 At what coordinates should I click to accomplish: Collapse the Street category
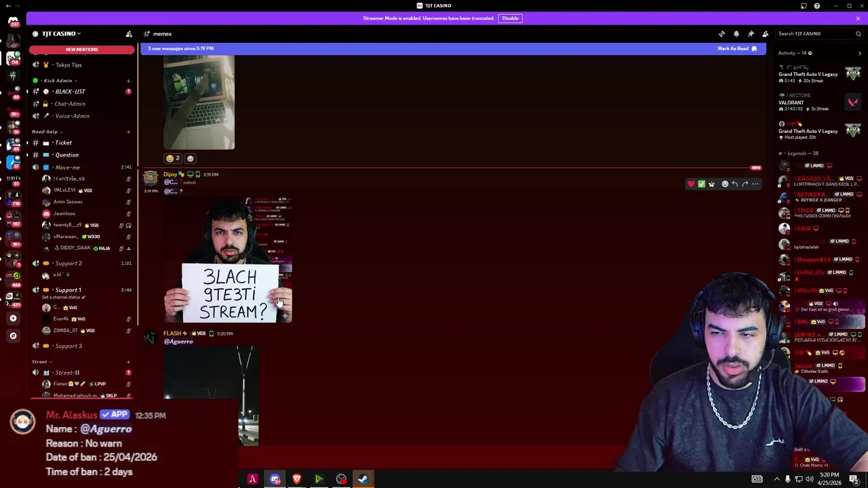(41, 361)
